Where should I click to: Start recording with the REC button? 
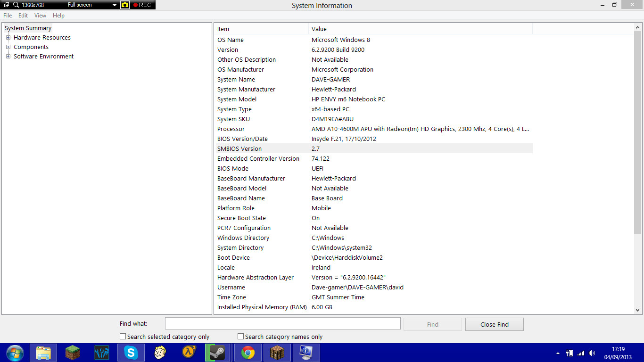142,5
